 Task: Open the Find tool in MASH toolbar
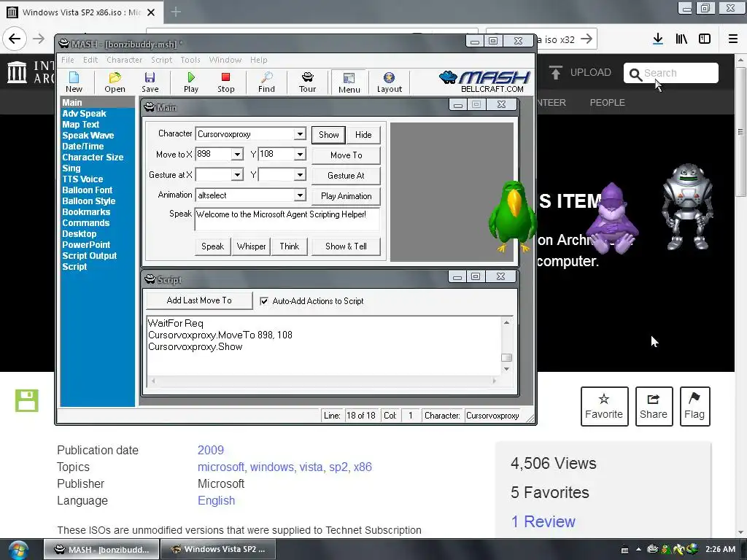[x=266, y=82]
